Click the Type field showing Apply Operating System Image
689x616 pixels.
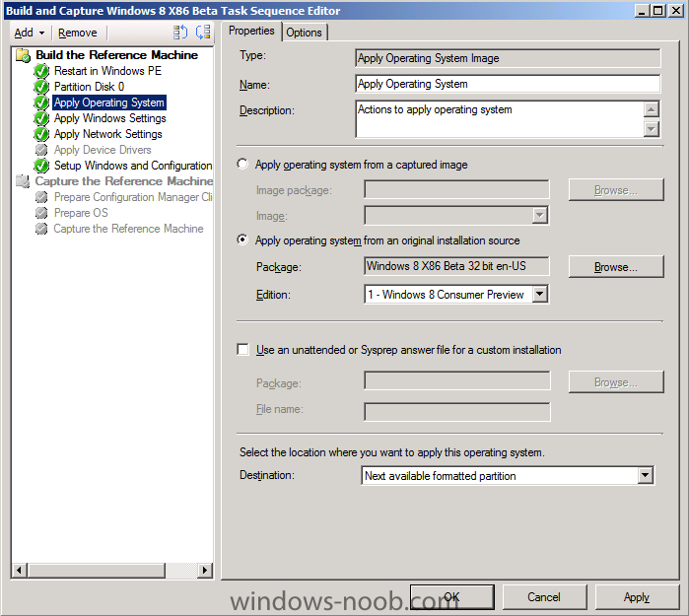pyautogui.click(x=508, y=58)
